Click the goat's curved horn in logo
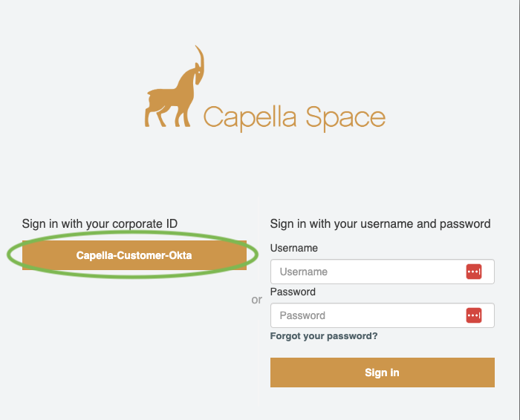520x420 pixels. point(199,61)
